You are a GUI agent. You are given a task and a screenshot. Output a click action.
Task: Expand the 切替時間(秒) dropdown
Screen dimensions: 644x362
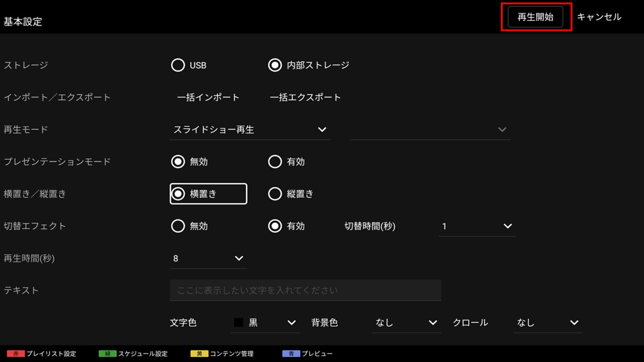(x=477, y=226)
